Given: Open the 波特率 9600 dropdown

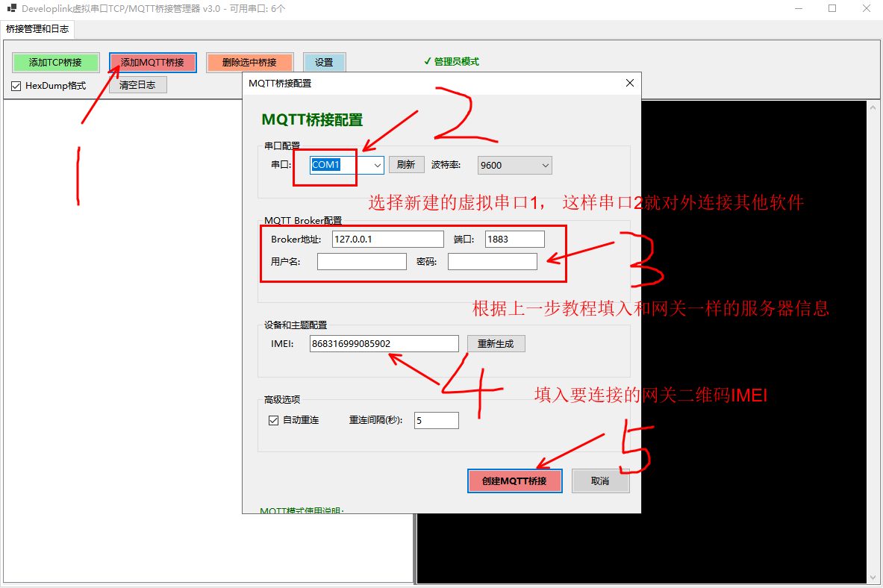Looking at the screenshot, I should coord(514,165).
